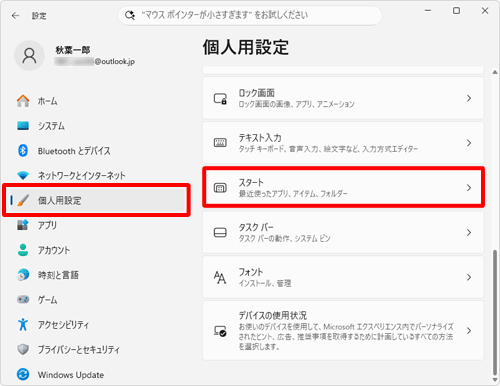Click the デバイスの使用状況 icon

coord(220,331)
